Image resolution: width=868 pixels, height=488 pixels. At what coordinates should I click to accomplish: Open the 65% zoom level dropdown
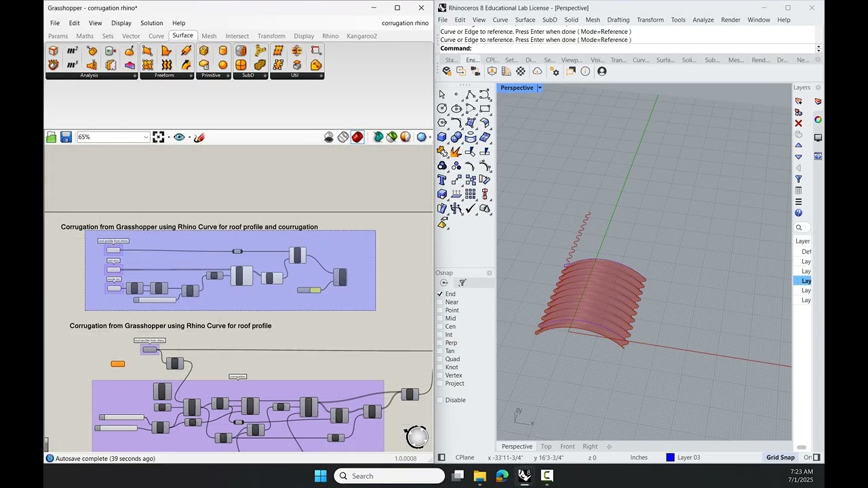(x=146, y=137)
